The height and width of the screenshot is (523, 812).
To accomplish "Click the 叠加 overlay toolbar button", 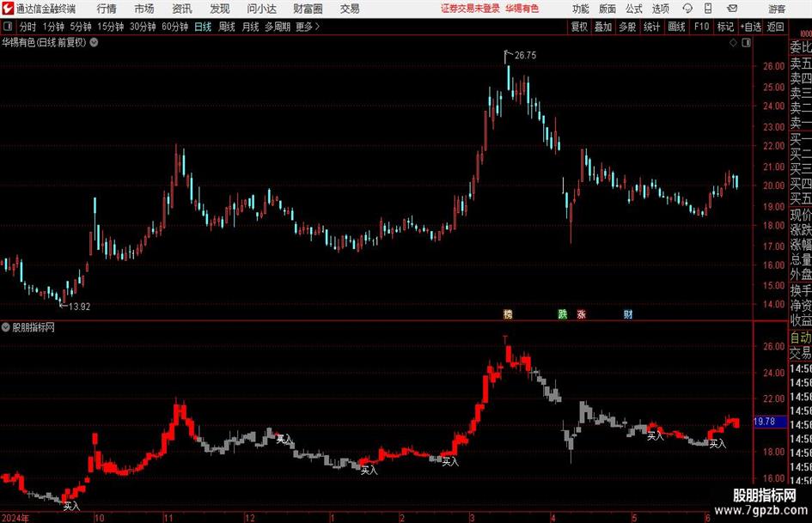I will coord(603,27).
